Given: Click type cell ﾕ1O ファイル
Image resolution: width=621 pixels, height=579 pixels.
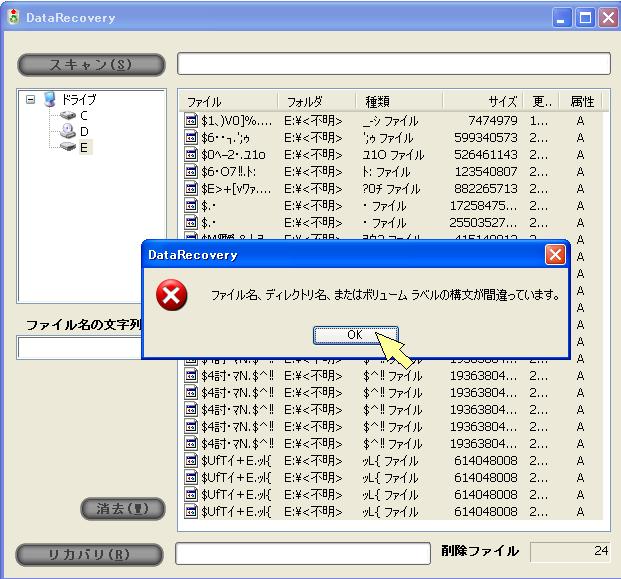Looking at the screenshot, I should (393, 155).
